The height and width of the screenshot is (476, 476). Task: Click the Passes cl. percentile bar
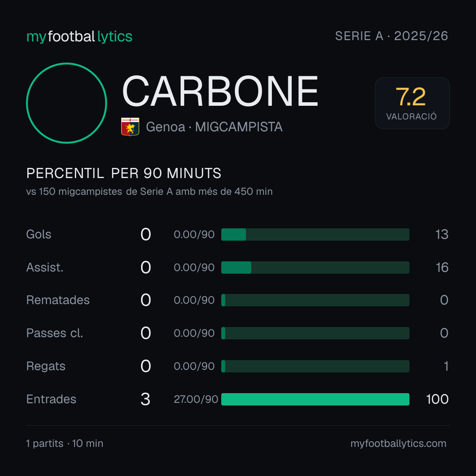pos(315,333)
